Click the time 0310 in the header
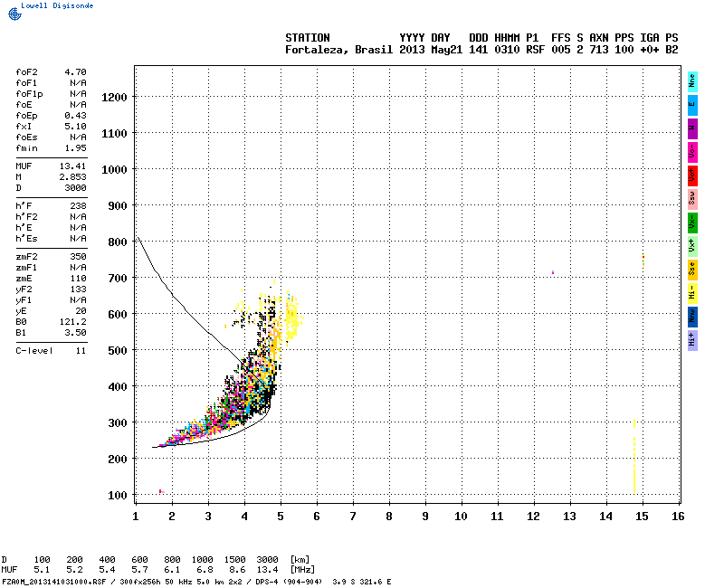 click(x=507, y=50)
